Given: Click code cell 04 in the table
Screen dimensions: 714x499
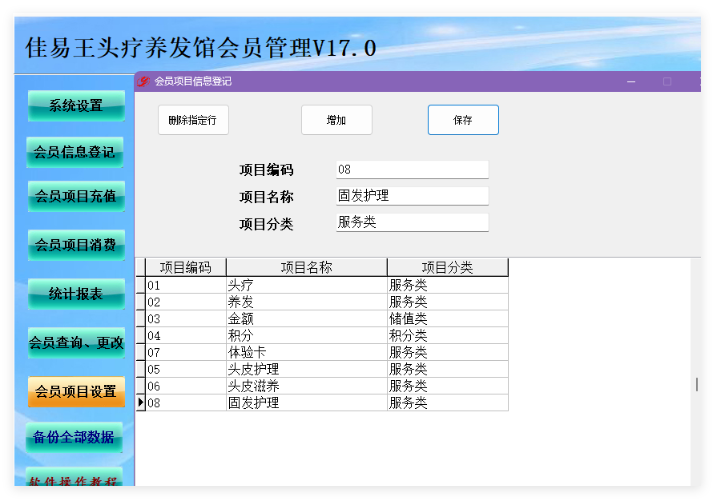Looking at the screenshot, I should pos(186,336).
